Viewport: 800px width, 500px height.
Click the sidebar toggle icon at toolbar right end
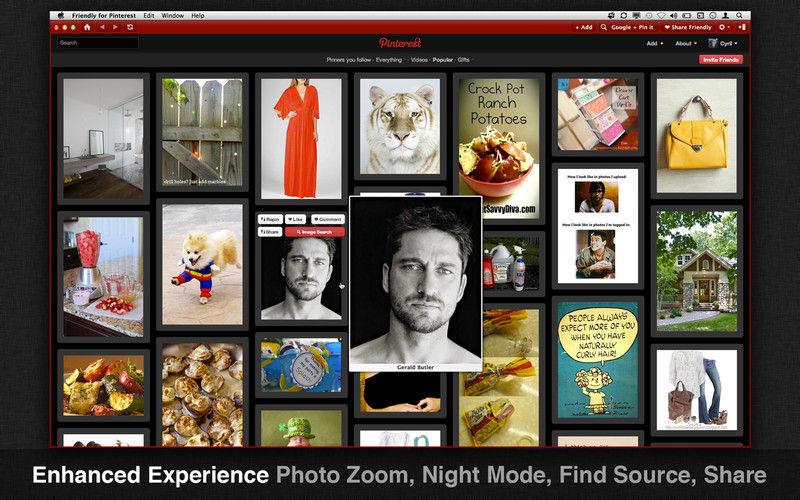[x=742, y=27]
